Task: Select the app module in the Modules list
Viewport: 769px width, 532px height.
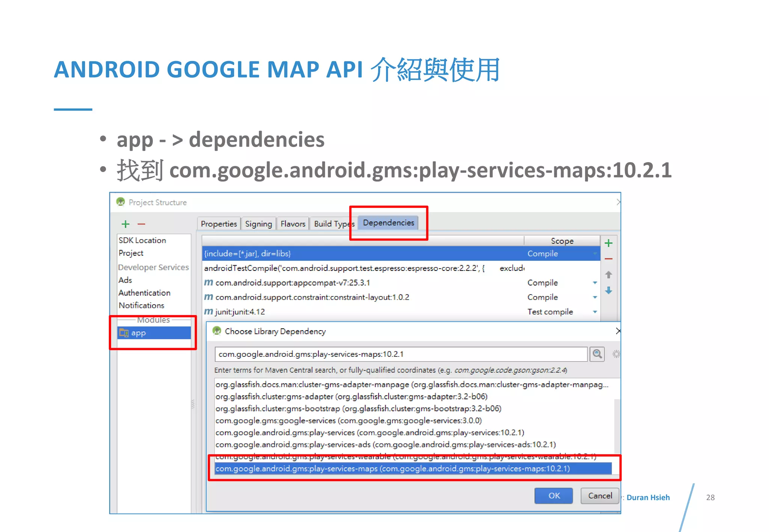Action: [x=154, y=333]
